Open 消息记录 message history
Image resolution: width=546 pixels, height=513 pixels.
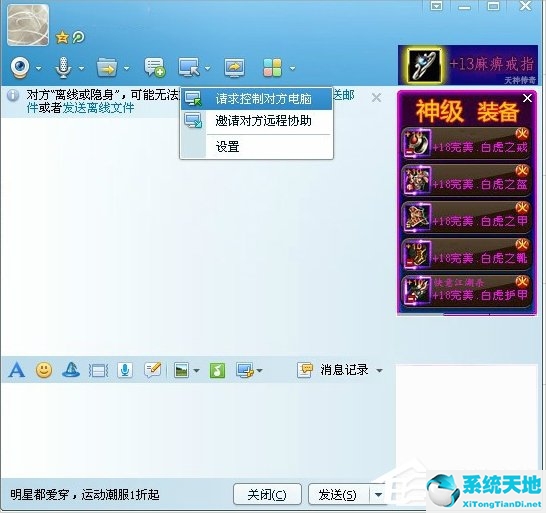pyautogui.click(x=333, y=370)
